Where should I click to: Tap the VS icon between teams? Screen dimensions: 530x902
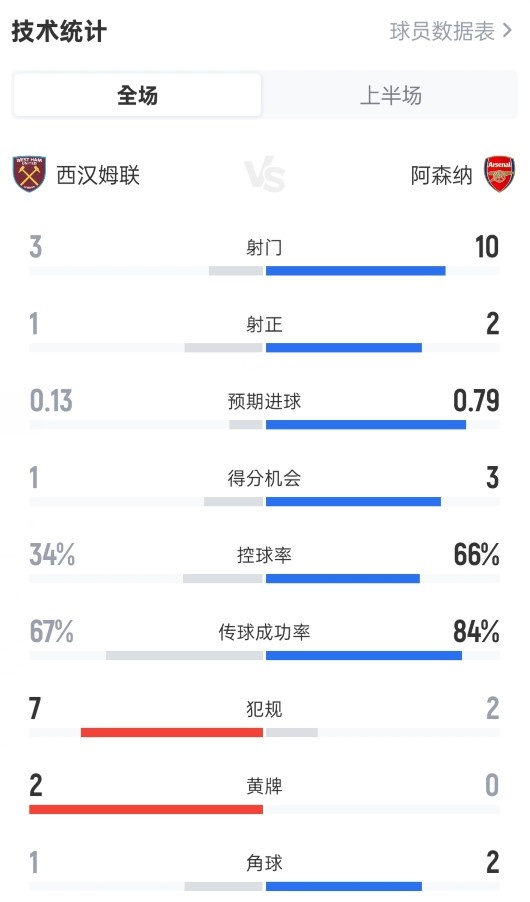pyautogui.click(x=265, y=175)
